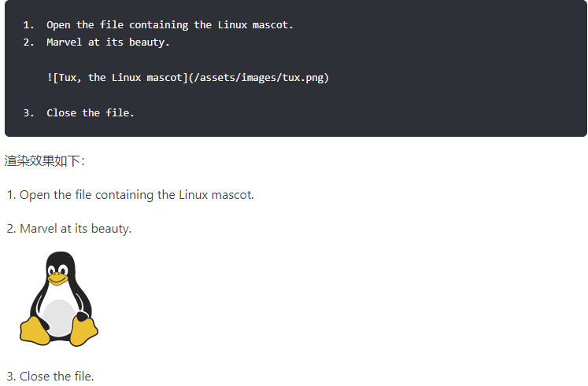The image size is (588, 386).
Task: Click the penguin's eyes
Action: (x=58, y=268)
